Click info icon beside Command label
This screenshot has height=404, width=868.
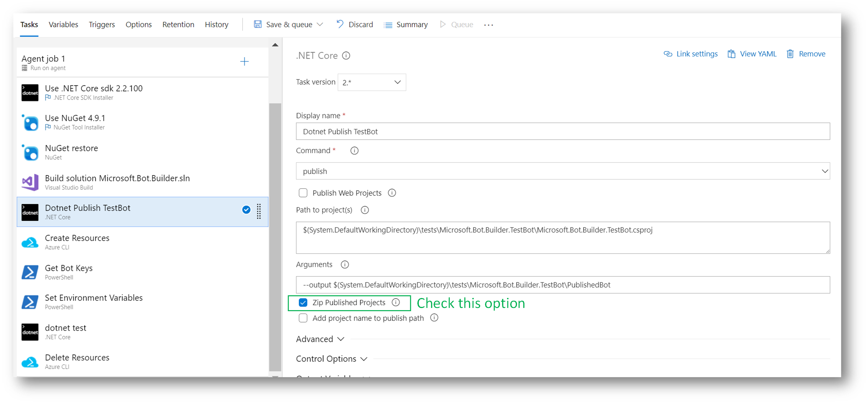[x=354, y=151]
